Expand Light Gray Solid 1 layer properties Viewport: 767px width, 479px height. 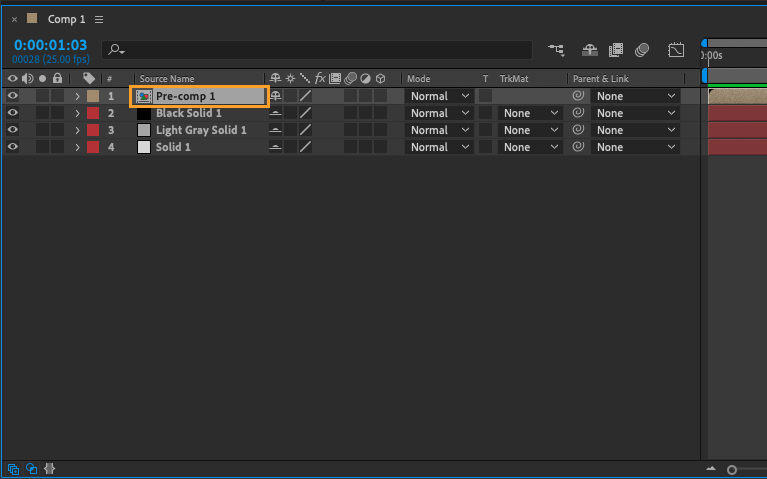[x=77, y=130]
